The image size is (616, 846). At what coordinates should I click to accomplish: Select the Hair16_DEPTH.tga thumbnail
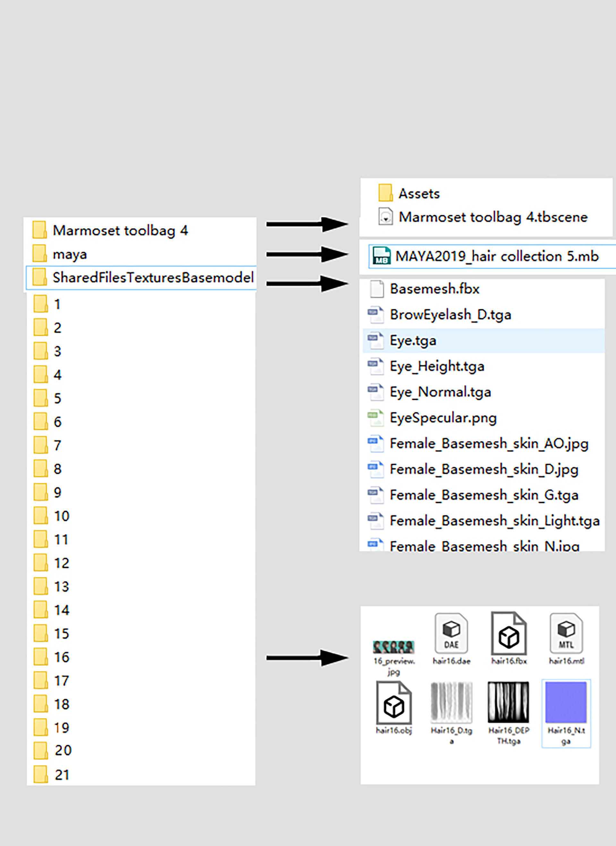(x=508, y=703)
